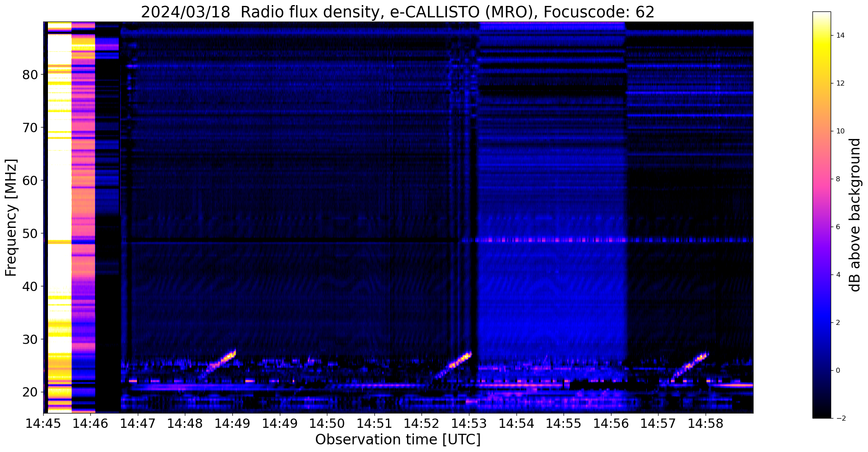Click the 60 tick on frequency axis
Image resolution: width=868 pixels, height=452 pixels.
(x=30, y=180)
